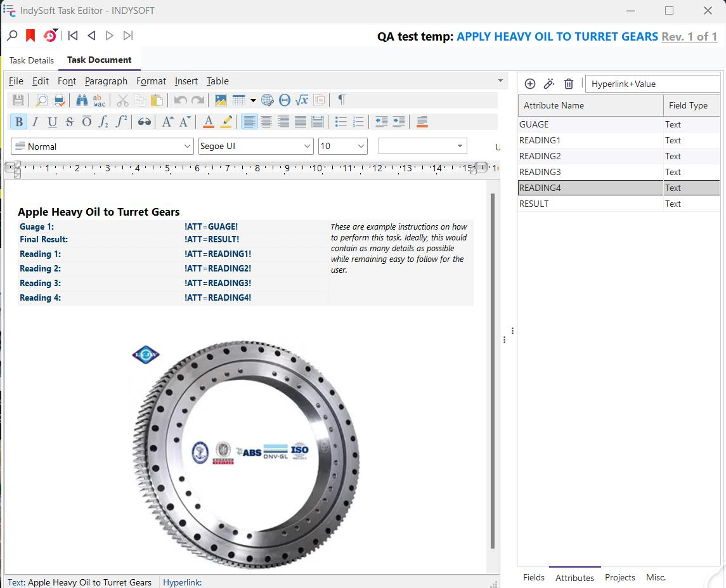Go to first record arrow

73,36
